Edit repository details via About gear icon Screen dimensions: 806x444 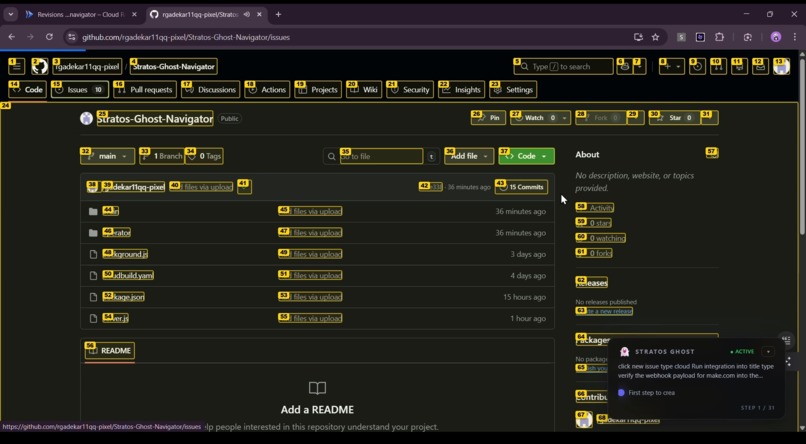click(x=712, y=153)
